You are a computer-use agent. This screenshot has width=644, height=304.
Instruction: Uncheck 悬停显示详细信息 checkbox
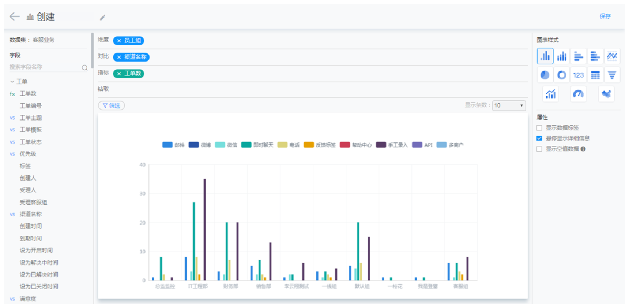[x=539, y=138]
